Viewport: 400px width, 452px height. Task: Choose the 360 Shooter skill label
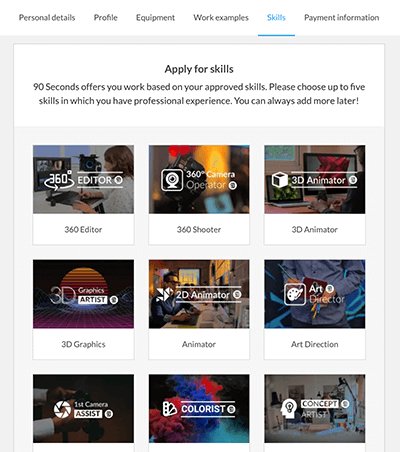tap(199, 229)
